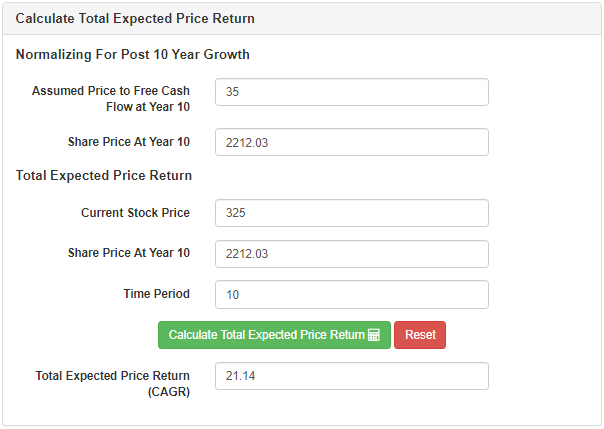Screen dimensions: 604x429
Task: Click into the Current Stock Price field
Action: (x=352, y=213)
